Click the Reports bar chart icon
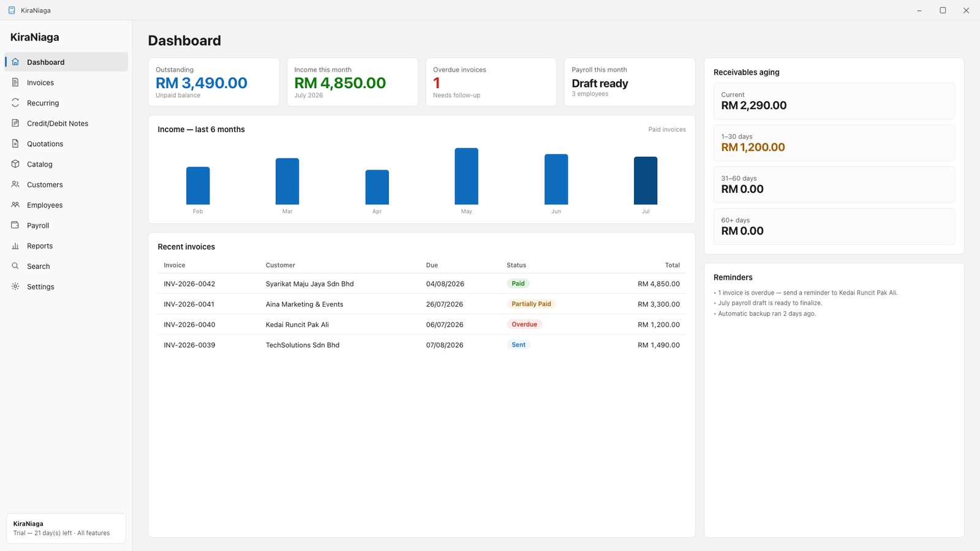This screenshot has width=980, height=551. 15,246
